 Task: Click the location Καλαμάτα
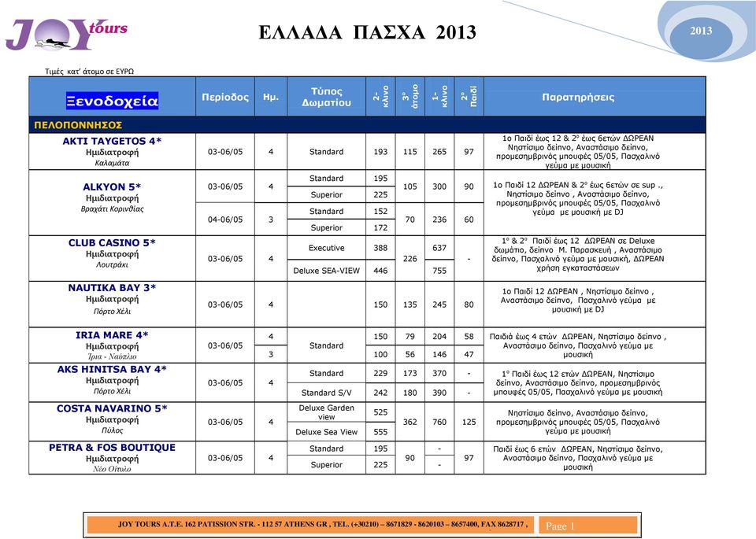pos(112,163)
